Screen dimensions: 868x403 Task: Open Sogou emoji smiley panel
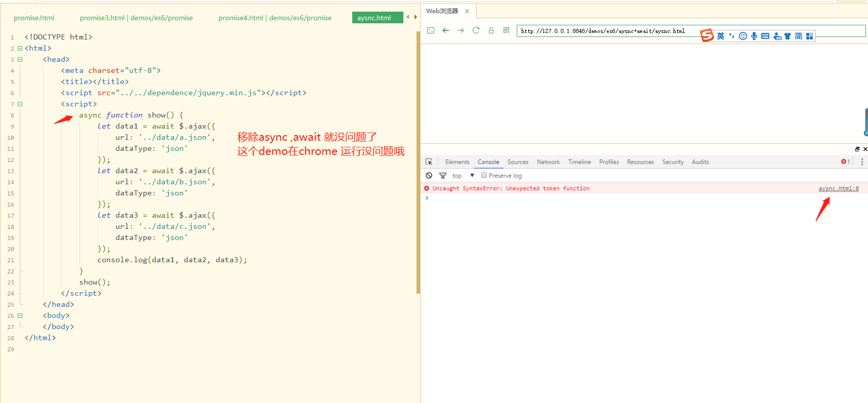[742, 36]
